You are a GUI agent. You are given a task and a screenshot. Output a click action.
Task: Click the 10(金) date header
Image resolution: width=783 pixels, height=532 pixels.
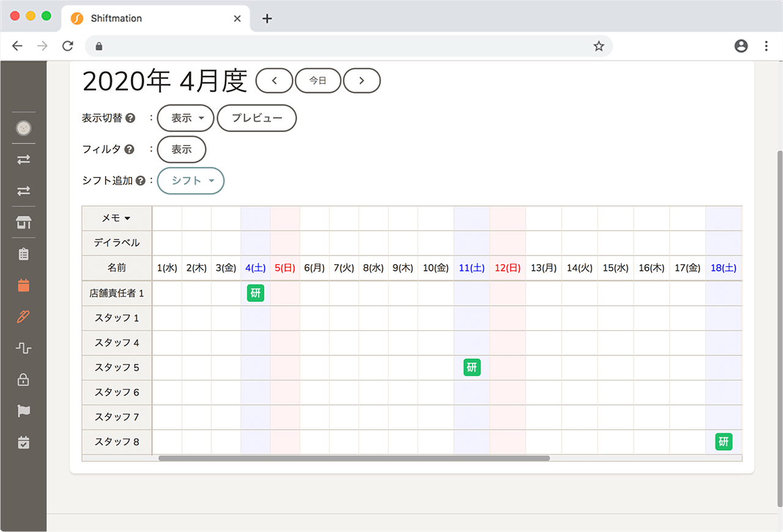tap(436, 268)
